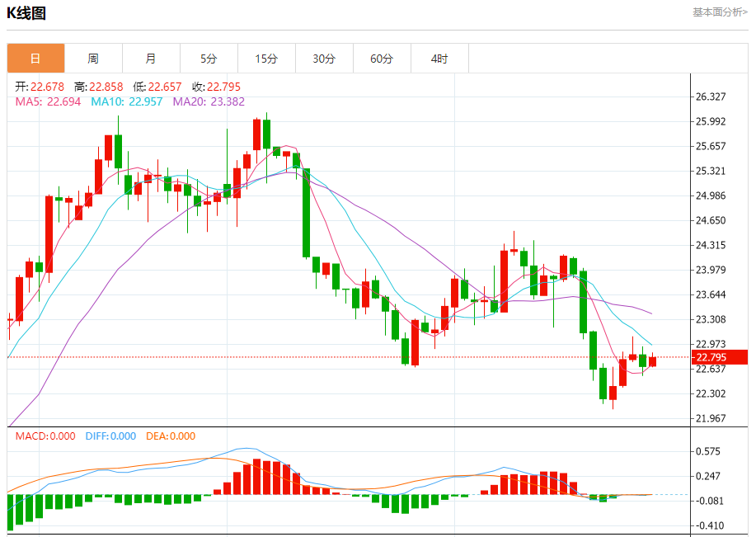The height and width of the screenshot is (537, 756).
Task: Click the 24.986 price axis label
Action: [x=711, y=195]
